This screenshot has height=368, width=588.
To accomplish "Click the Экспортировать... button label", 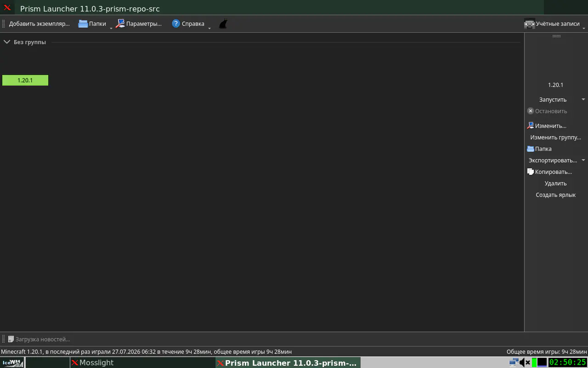I will pyautogui.click(x=553, y=160).
